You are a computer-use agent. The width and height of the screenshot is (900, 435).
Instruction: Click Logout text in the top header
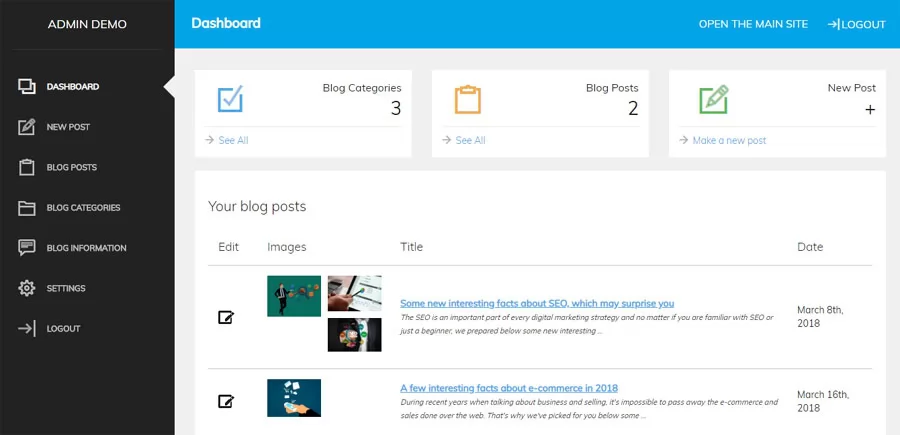click(x=864, y=24)
